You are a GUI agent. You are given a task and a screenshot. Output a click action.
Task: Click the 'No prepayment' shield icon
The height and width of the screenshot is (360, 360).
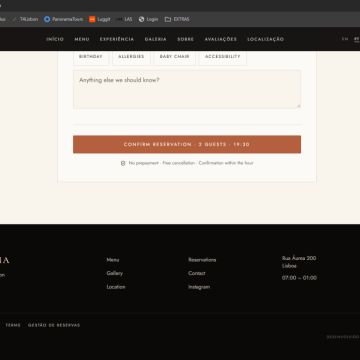pyautogui.click(x=123, y=163)
